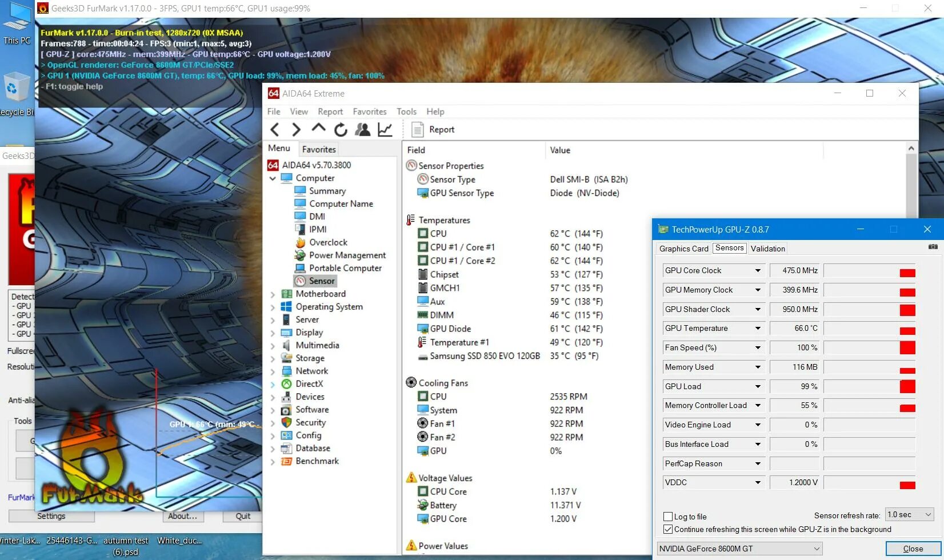Click the AIDA64 up-level arrow icon
944x560 pixels.
pos(318,129)
